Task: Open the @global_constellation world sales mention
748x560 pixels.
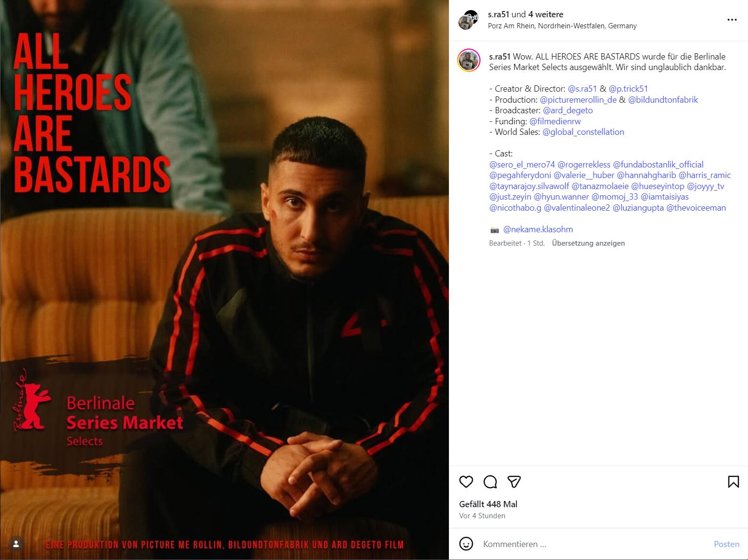Action: 583,132
